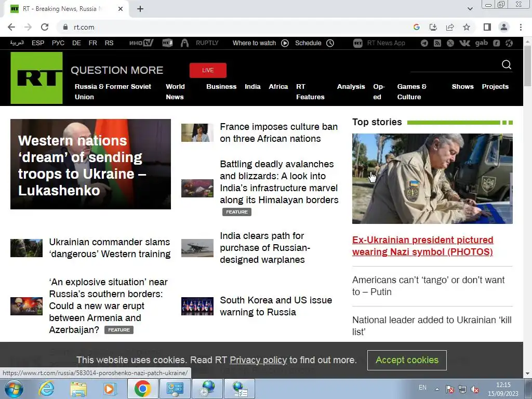Open the Privacy policy link

pos(258,360)
